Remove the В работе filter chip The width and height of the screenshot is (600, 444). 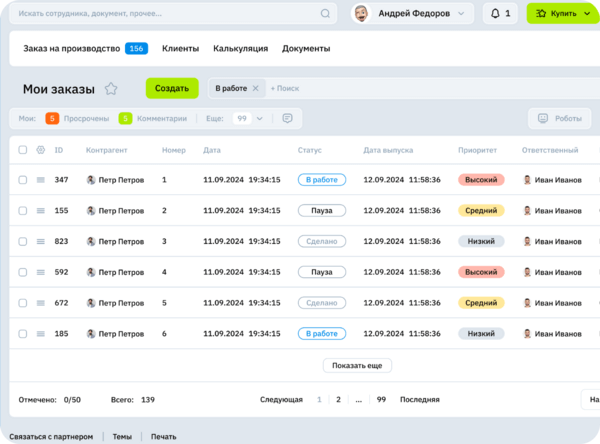pos(255,88)
